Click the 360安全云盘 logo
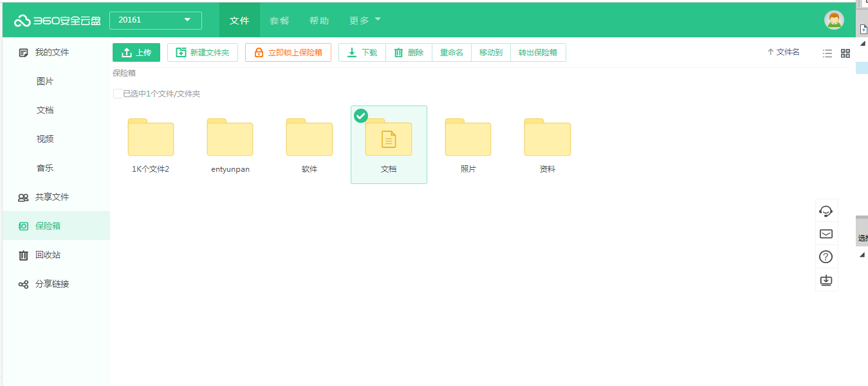868x386 pixels. click(57, 21)
